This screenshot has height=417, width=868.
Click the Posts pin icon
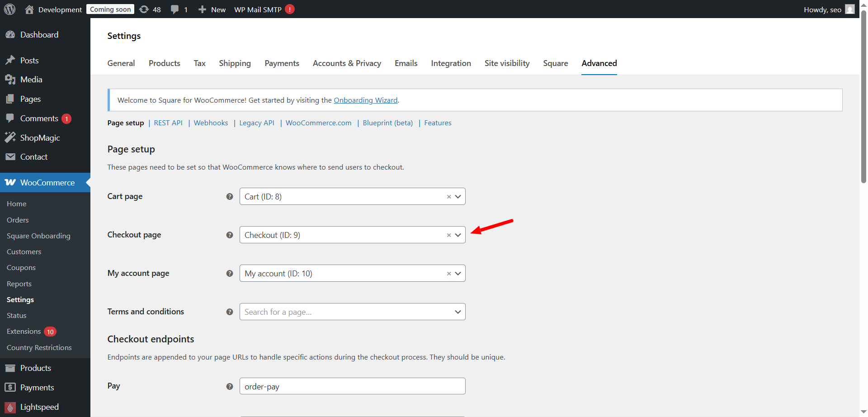10,60
